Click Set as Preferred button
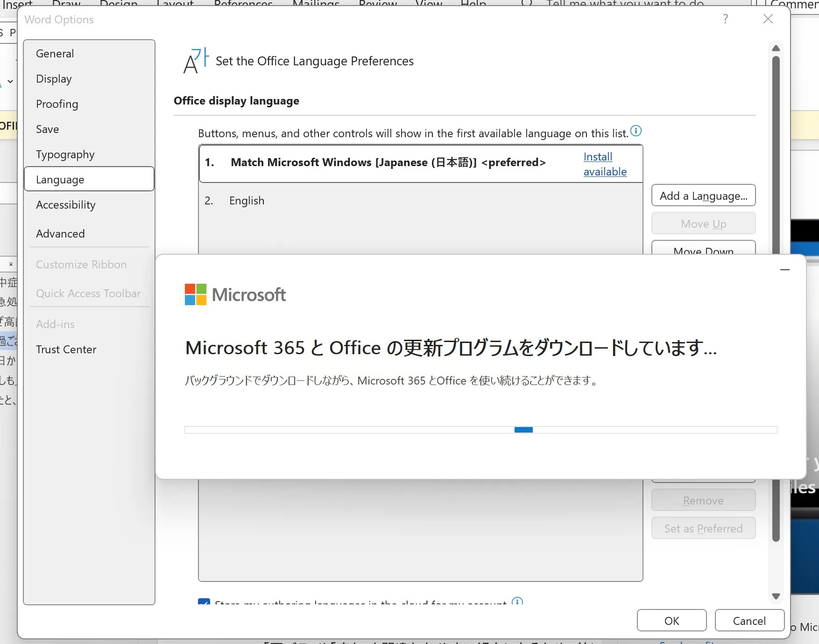This screenshot has height=644, width=819. pos(703,528)
